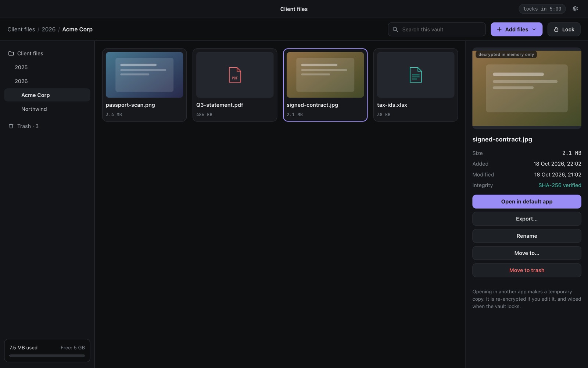Image resolution: width=588 pixels, height=368 pixels.
Task: Select Client files root in sidebar
Action: click(47, 53)
